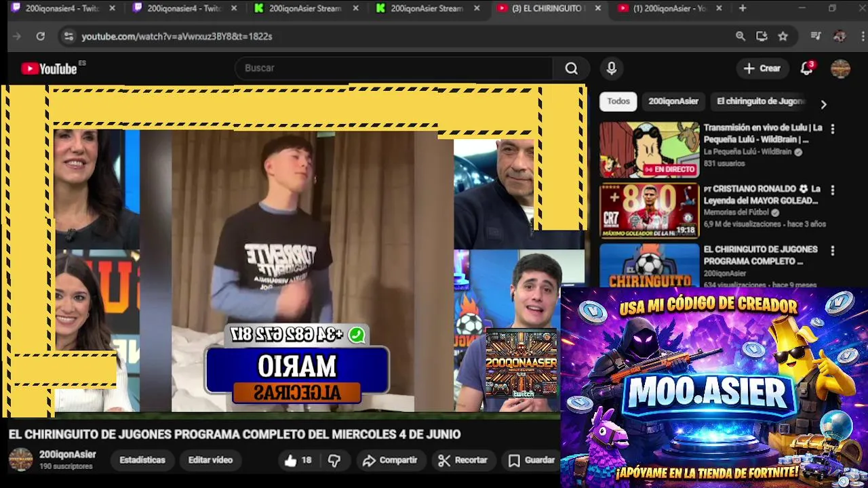The image size is (868, 488).
Task: Open the YouTube home logo
Action: point(49,68)
